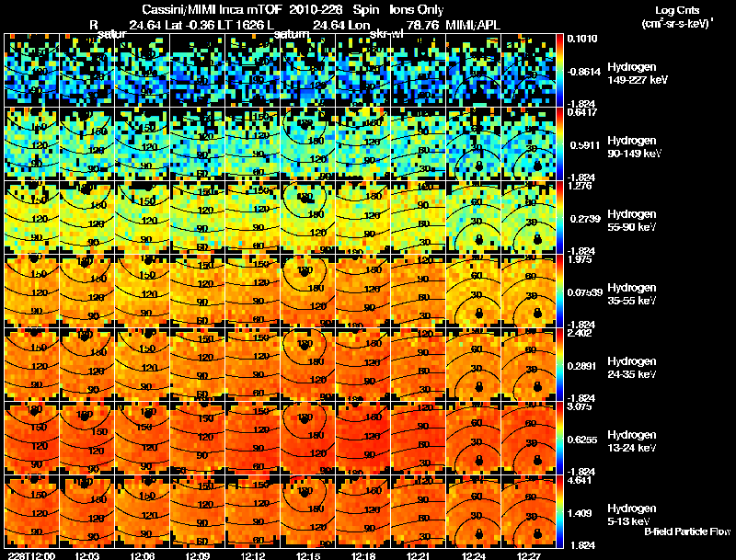This screenshot has width=736, height=560.
Task: Select the Hydrogen 149-227 keV label
Action: (638, 74)
